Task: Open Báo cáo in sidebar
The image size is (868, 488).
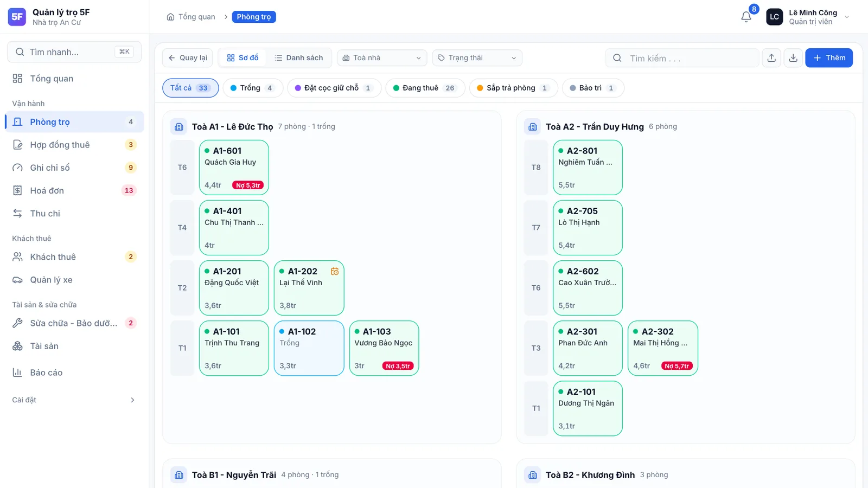Action: click(x=74, y=373)
